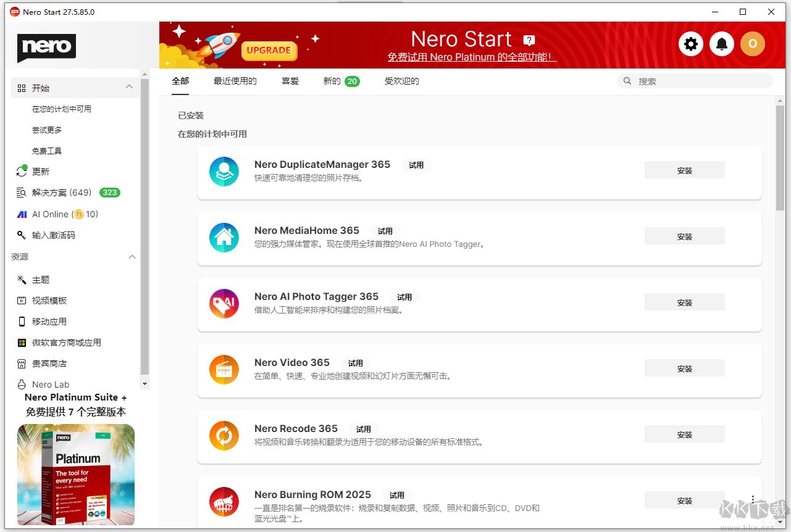Click the 微软官方商城应用 Windows store icon
Viewport: 791px width, 532px height.
click(x=22, y=343)
